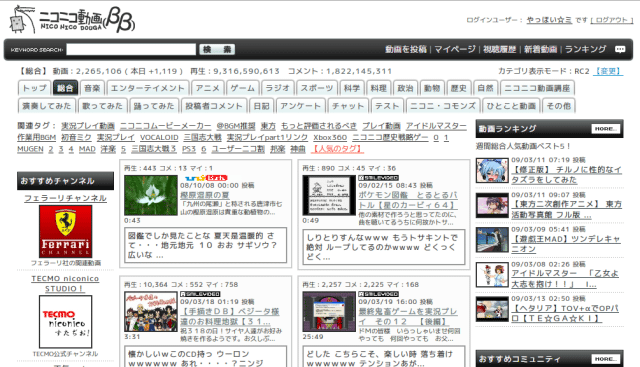640x367 pixels.
Task: Click the MUGEN related tag
Action: (x=30, y=149)
